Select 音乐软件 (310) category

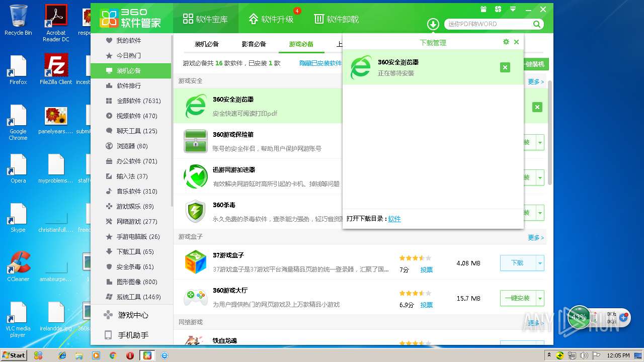[131, 191]
